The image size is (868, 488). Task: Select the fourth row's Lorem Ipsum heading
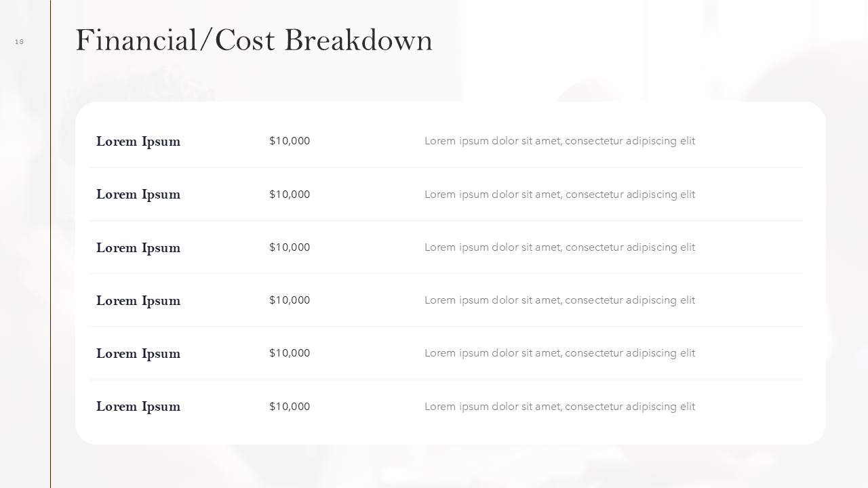[138, 300]
